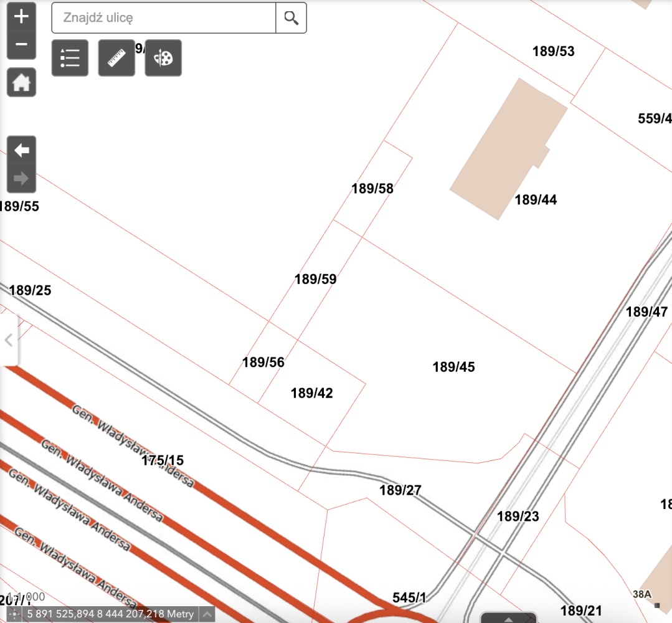Zoom in with the plus button
This screenshot has height=623, width=672.
pos(21,17)
